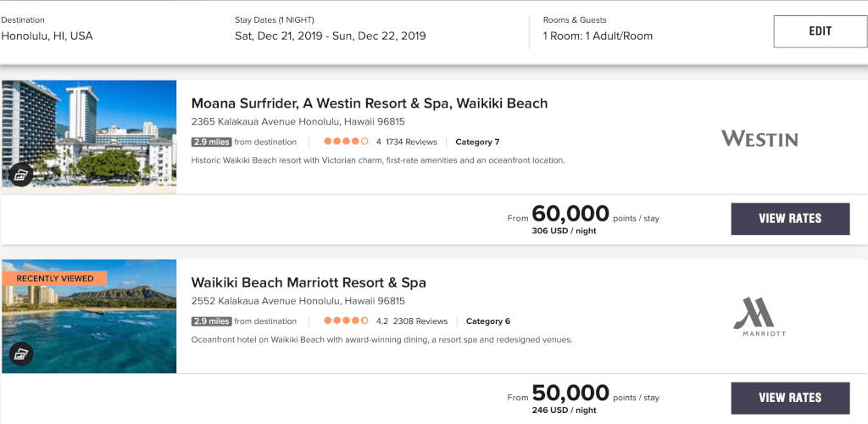Click the Moana Surfrider hotel photo
This screenshot has height=424, width=868.
89,137
